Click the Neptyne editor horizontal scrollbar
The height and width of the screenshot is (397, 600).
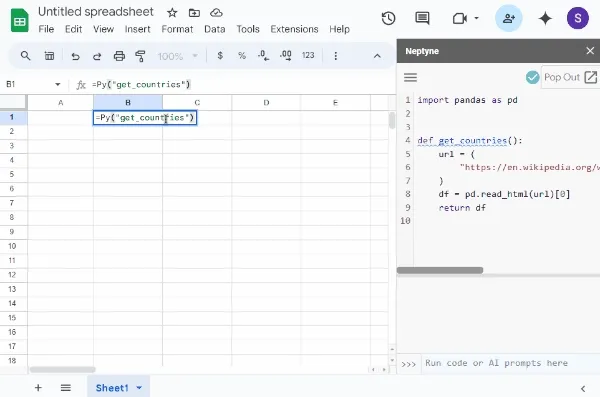(x=440, y=270)
